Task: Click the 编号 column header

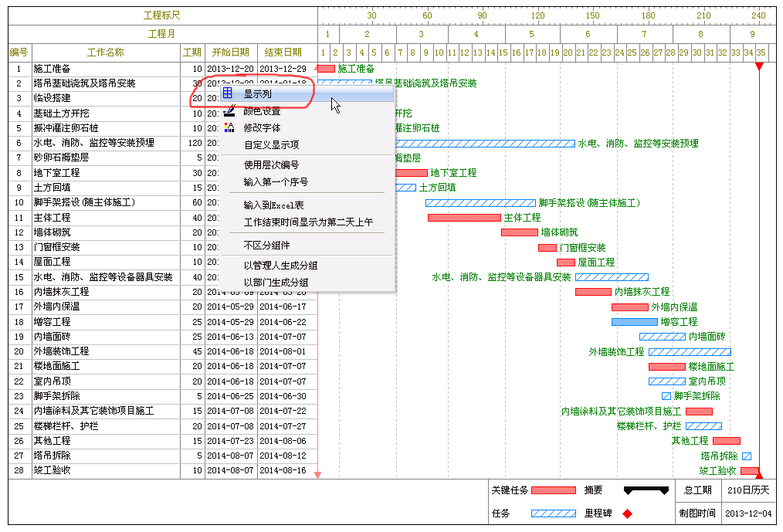Action: point(19,53)
